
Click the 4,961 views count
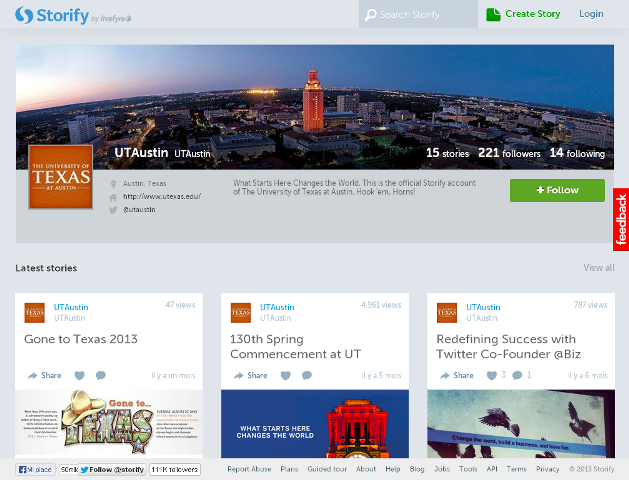tap(381, 305)
